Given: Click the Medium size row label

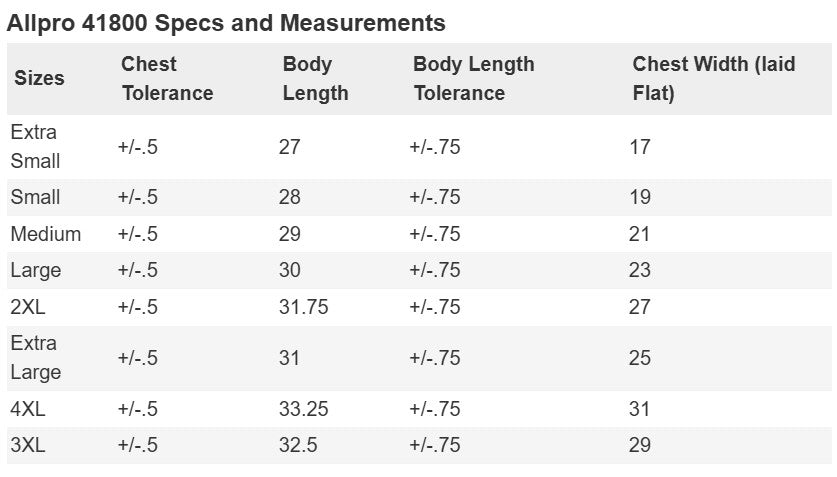Looking at the screenshot, I should [x=46, y=234].
